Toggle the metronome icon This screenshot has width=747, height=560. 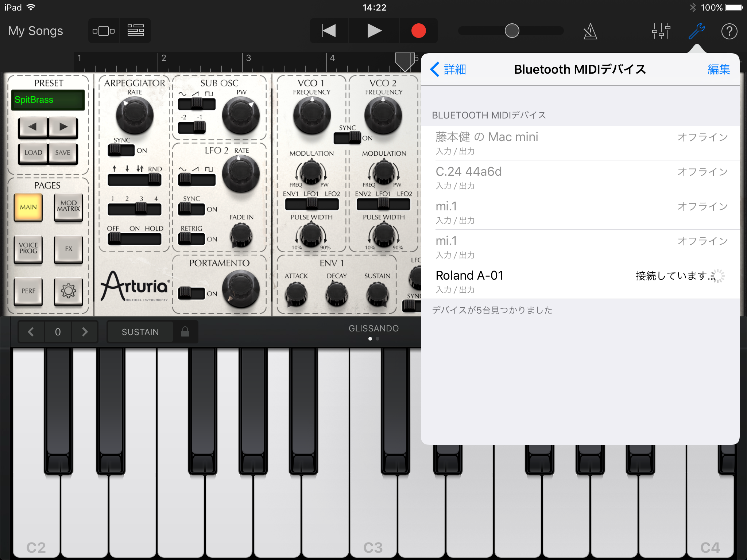coord(590,31)
